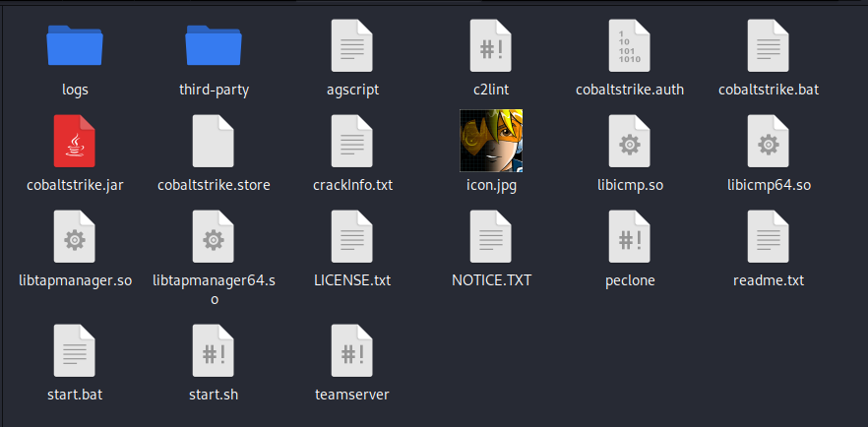Click the 'teamserver' file name

352,395
